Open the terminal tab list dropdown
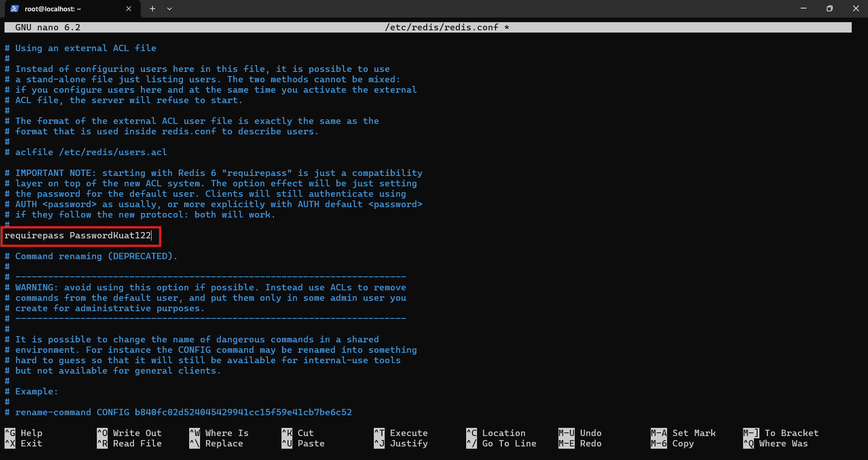 coord(169,9)
